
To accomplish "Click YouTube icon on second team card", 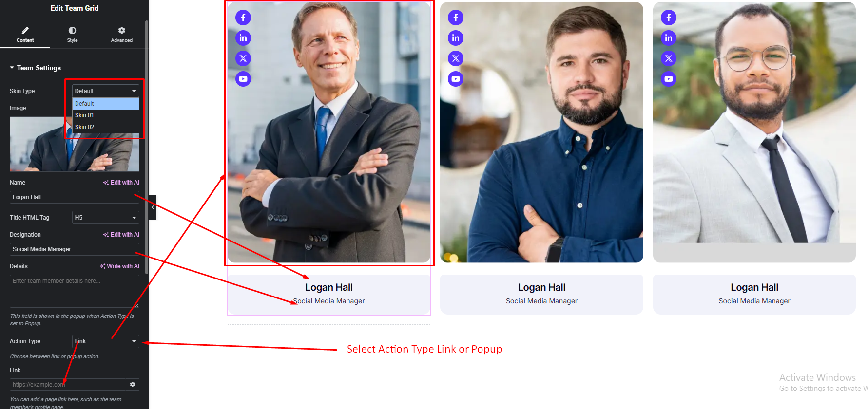I will (x=456, y=79).
